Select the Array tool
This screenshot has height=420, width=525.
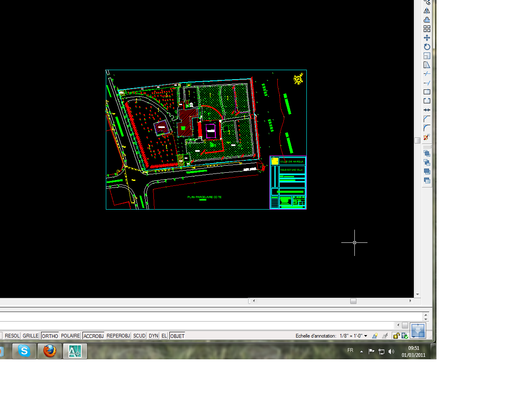[x=427, y=29]
